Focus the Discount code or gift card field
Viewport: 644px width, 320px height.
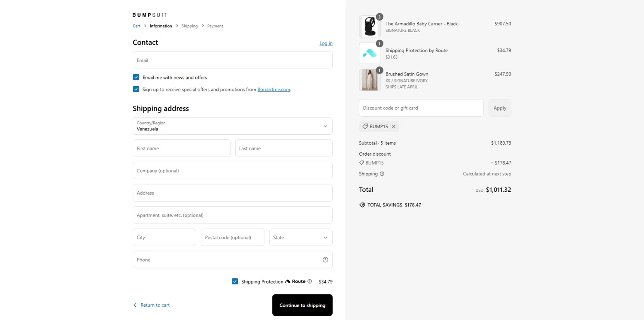coord(421,108)
